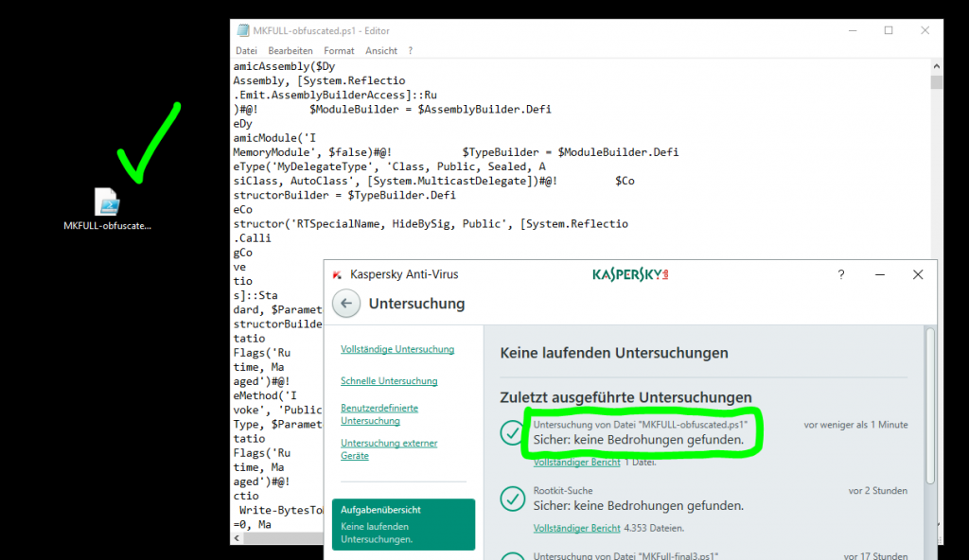Close the Editor window
Image resolution: width=969 pixels, height=560 pixels.
point(925,30)
